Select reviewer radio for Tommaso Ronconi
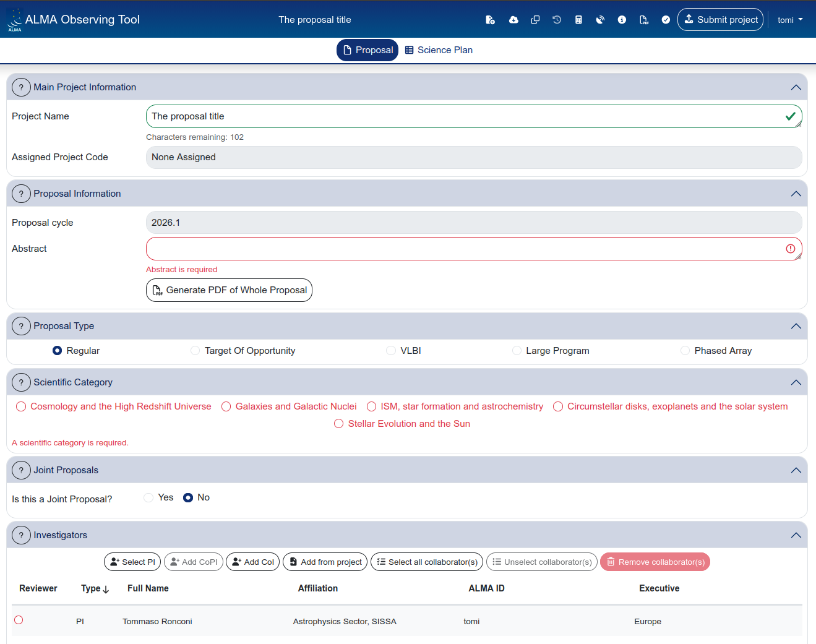The width and height of the screenshot is (816, 644). 19,620
